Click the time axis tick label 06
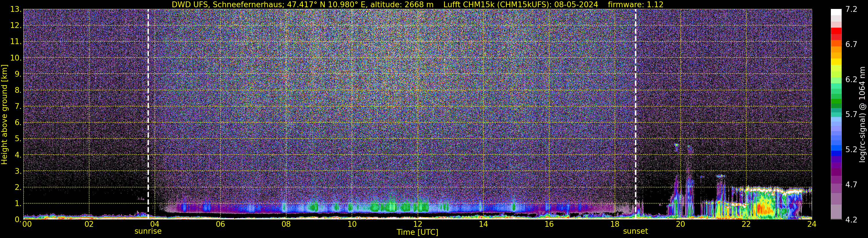 220,224
